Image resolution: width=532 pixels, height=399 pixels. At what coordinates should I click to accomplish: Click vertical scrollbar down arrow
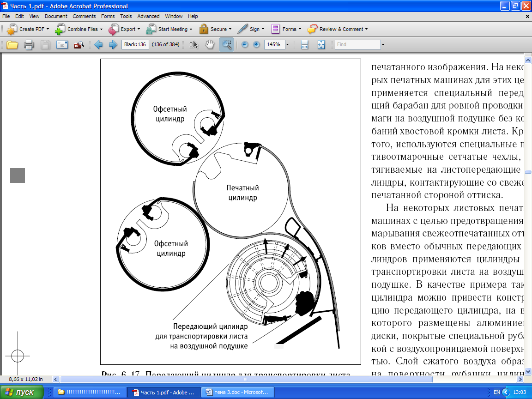528,371
